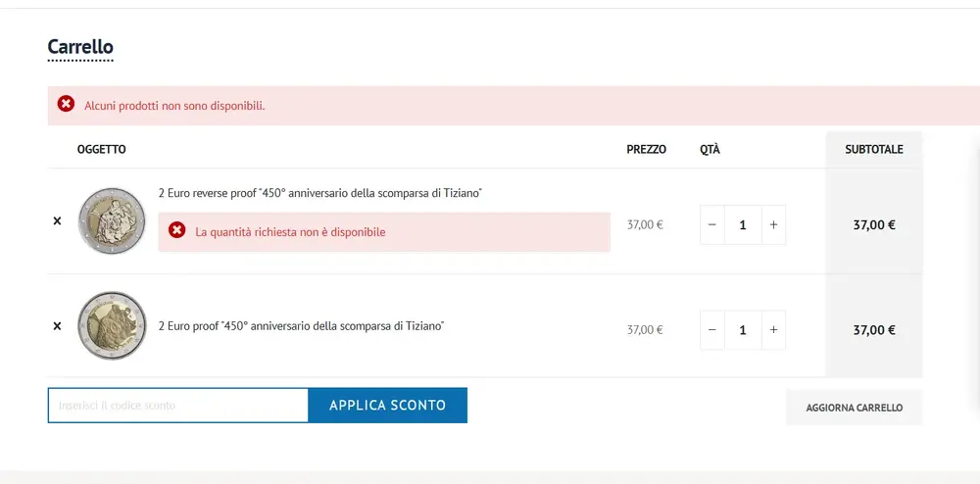The width and height of the screenshot is (980, 484).
Task: Click the quantity field of reverse proof coin
Action: [x=743, y=224]
